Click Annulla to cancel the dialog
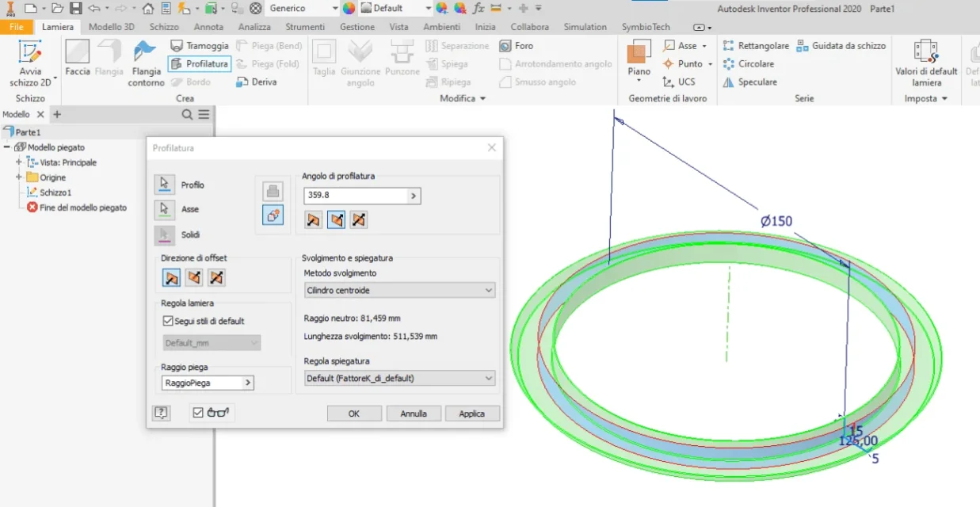980x507 pixels. (414, 414)
